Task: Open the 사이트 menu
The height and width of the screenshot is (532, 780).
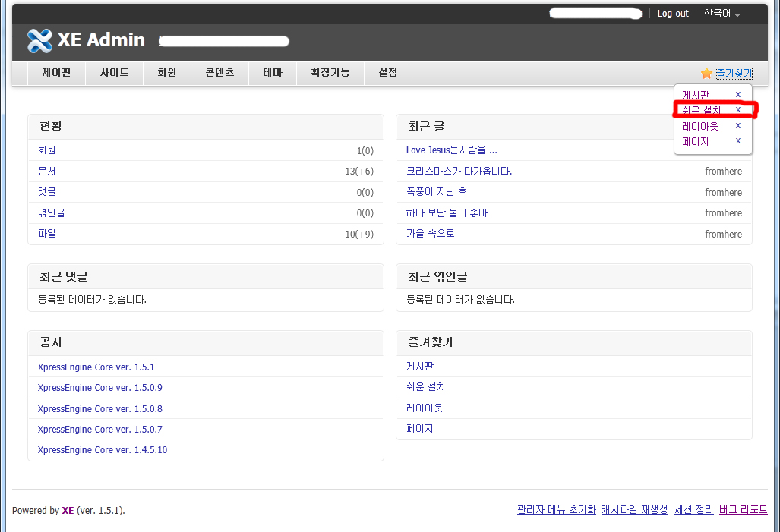Action: 114,73
